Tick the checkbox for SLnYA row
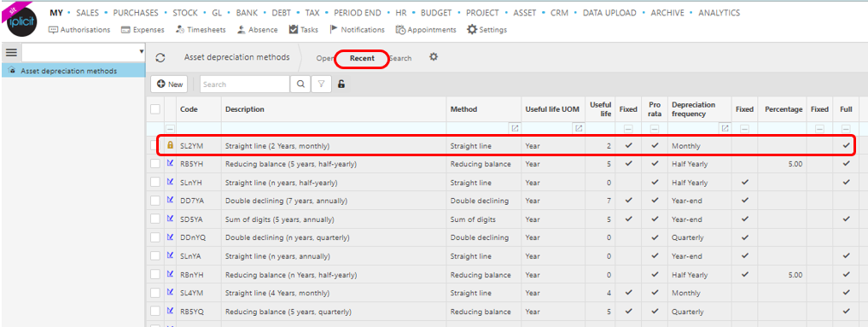Viewport: 868px width, 327px height. pyautogui.click(x=155, y=255)
